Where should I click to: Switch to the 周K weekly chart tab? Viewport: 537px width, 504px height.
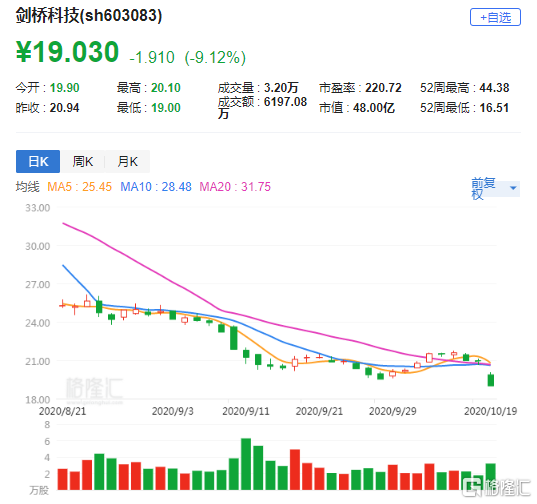click(83, 161)
